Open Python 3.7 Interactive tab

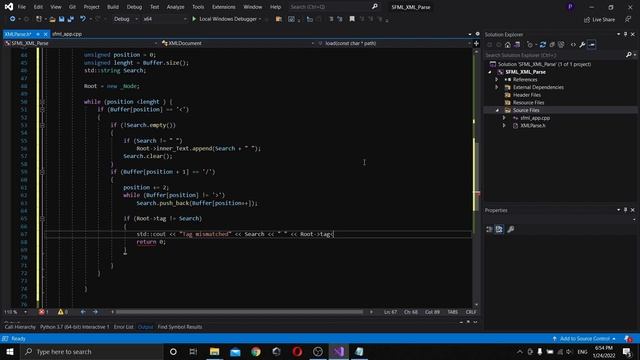pos(75,327)
